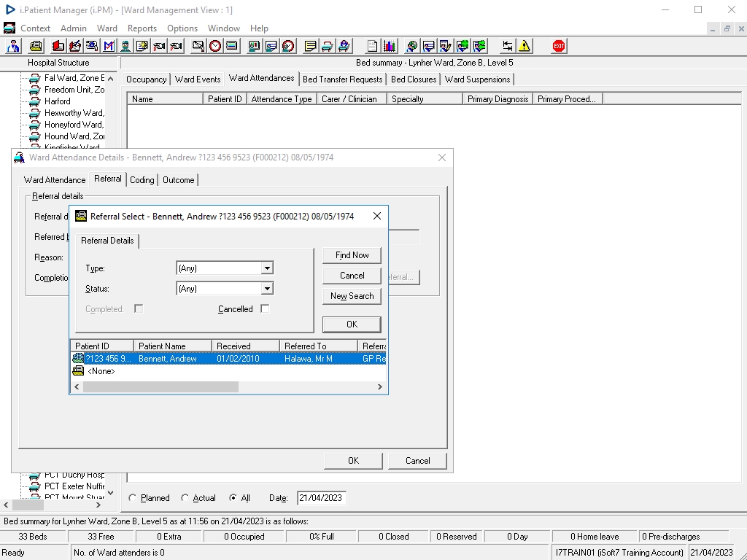Screen dimensions: 747x560
Task: Select the All radio button
Action: [x=233, y=498]
